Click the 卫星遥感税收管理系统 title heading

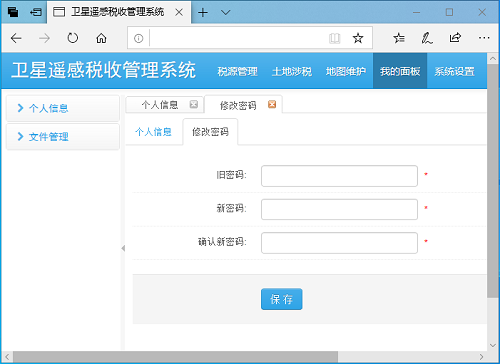pos(103,70)
